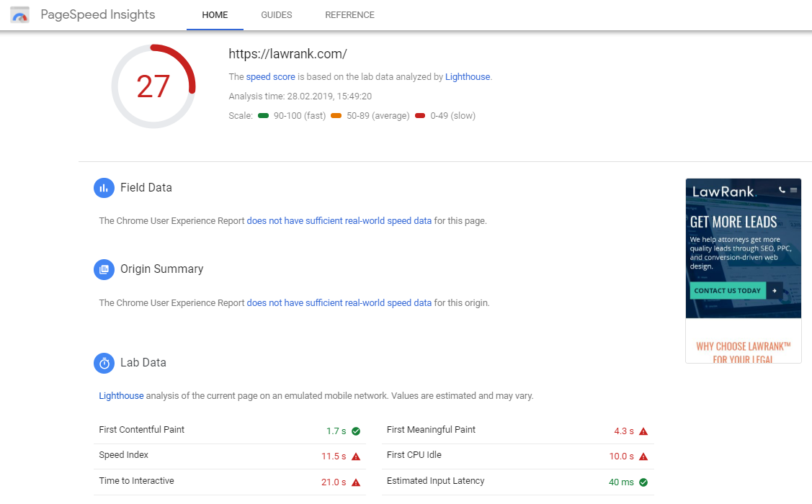Click green check icon beside First Contentful Paint
The image size is (812, 504).
coord(356,431)
